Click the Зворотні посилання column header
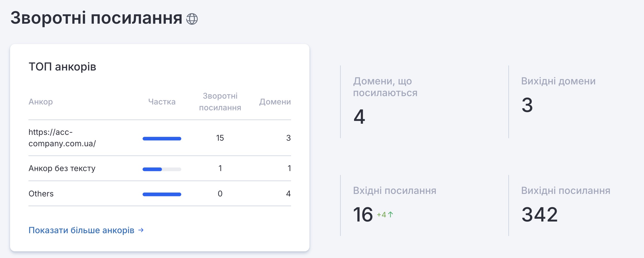Viewport: 644px width, 258px height. click(220, 102)
